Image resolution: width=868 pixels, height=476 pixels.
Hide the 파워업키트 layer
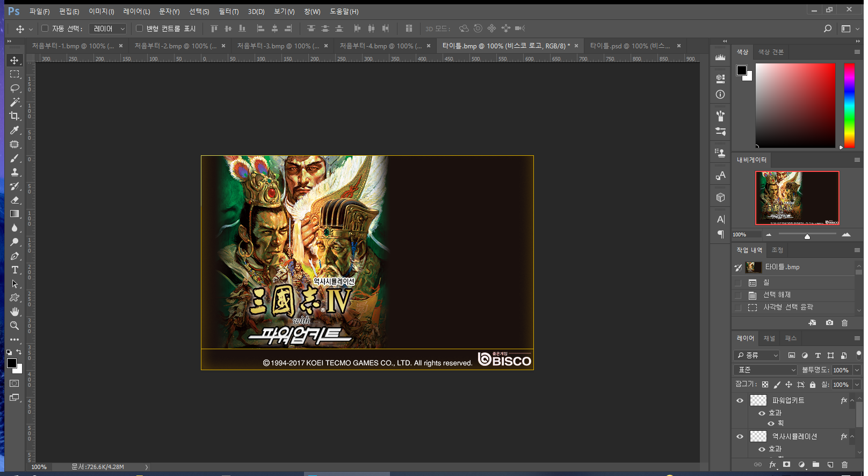click(740, 400)
